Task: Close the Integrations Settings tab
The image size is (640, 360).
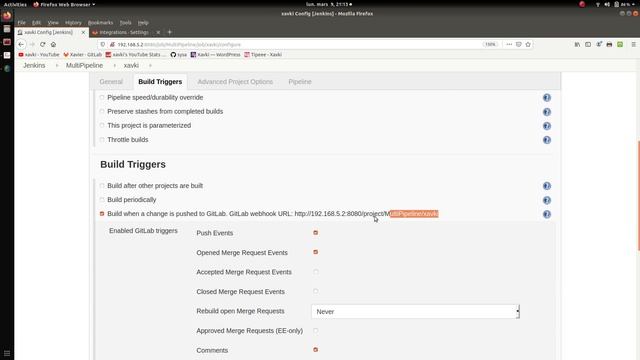Action: [158, 32]
